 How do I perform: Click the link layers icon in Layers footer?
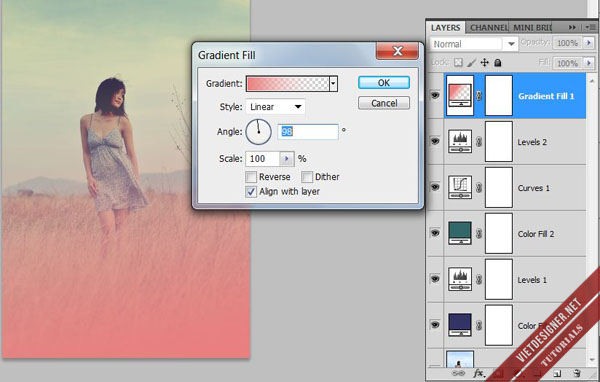click(458, 373)
